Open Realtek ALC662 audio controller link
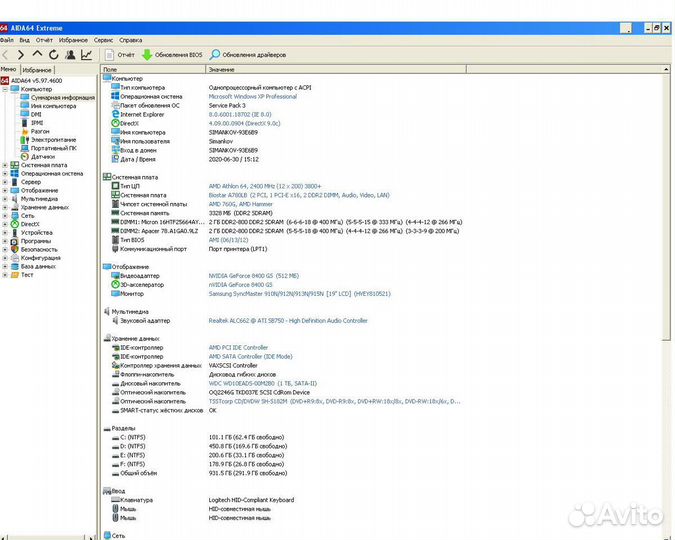This screenshot has width=675, height=540. pyautogui.click(x=288, y=320)
